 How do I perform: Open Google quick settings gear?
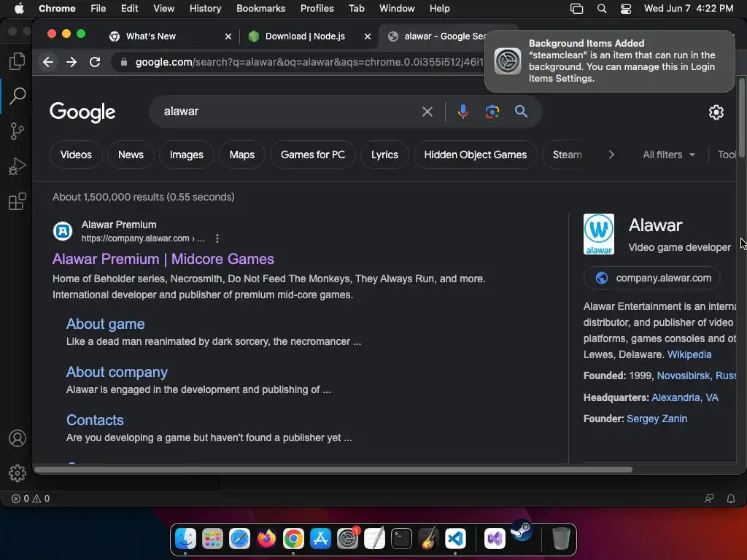point(716,112)
